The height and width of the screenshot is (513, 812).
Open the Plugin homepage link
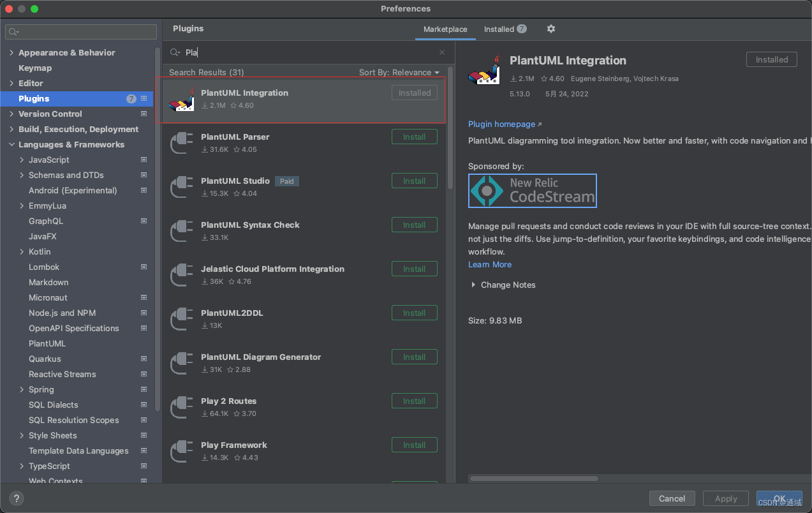pos(505,124)
